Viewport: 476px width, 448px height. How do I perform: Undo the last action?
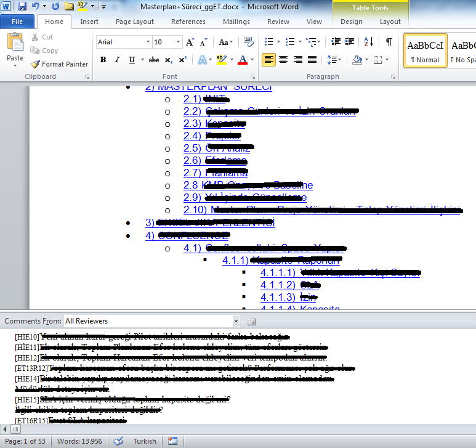click(x=35, y=6)
